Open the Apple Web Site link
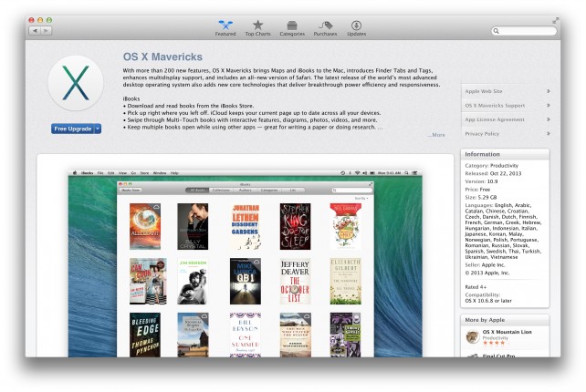 484,91
